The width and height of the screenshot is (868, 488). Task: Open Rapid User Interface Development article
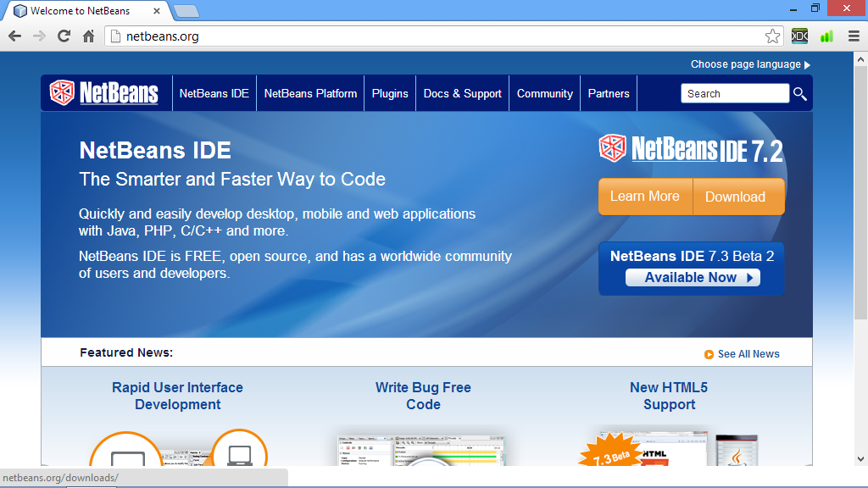(x=178, y=396)
